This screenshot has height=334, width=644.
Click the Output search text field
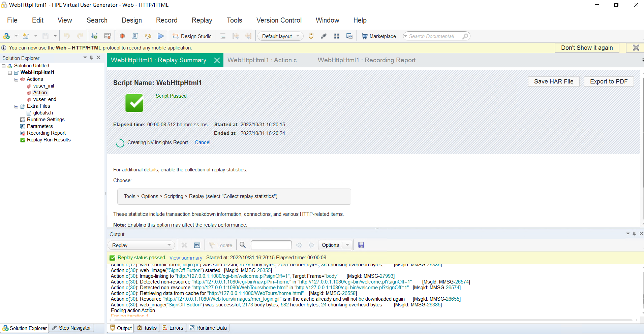click(271, 245)
